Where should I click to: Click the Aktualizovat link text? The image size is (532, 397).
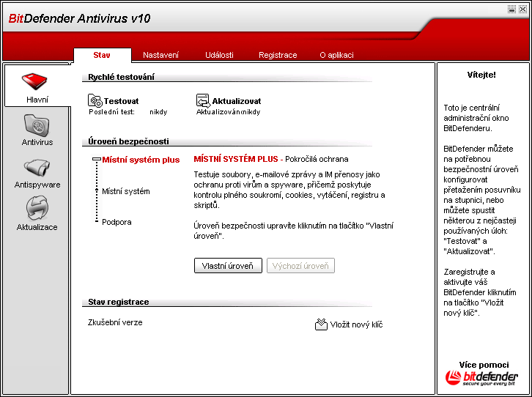(237, 101)
